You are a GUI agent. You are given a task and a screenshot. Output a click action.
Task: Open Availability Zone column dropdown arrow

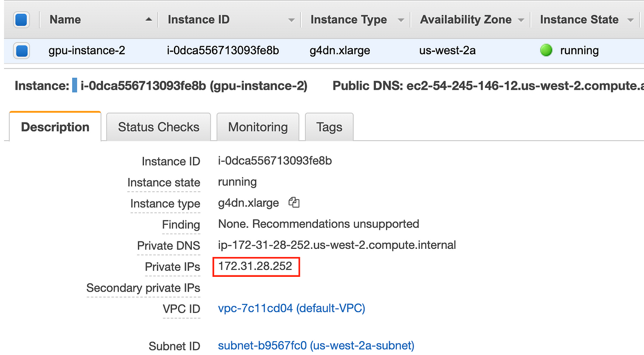click(521, 20)
